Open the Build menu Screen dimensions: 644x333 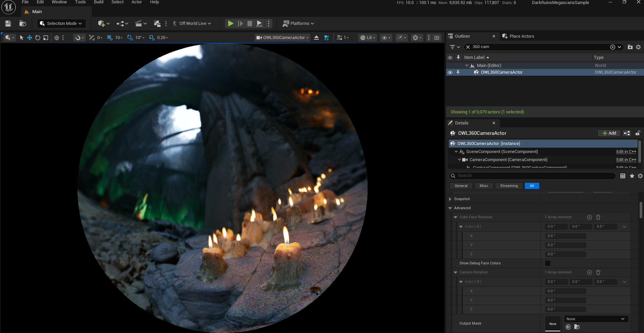[x=99, y=2]
